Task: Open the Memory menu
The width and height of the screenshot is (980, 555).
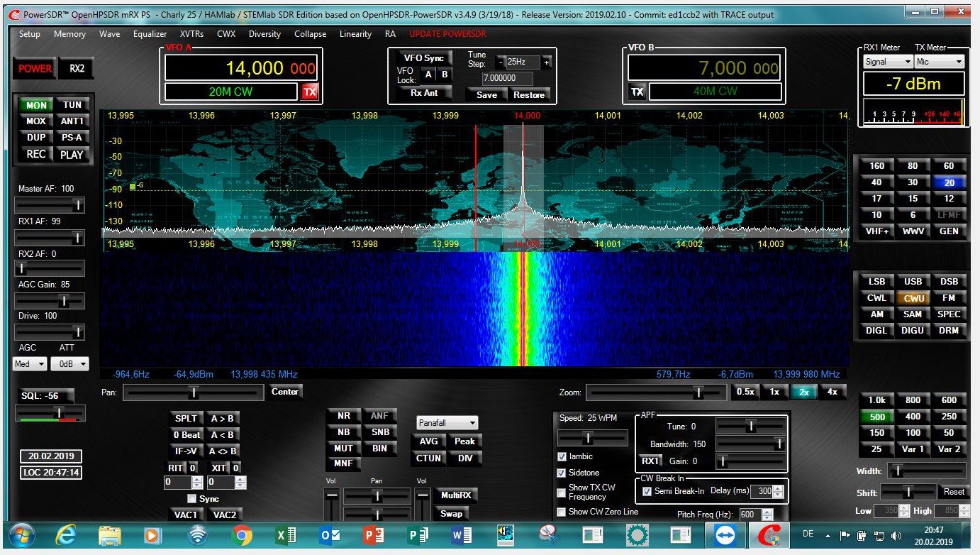Action: point(69,34)
